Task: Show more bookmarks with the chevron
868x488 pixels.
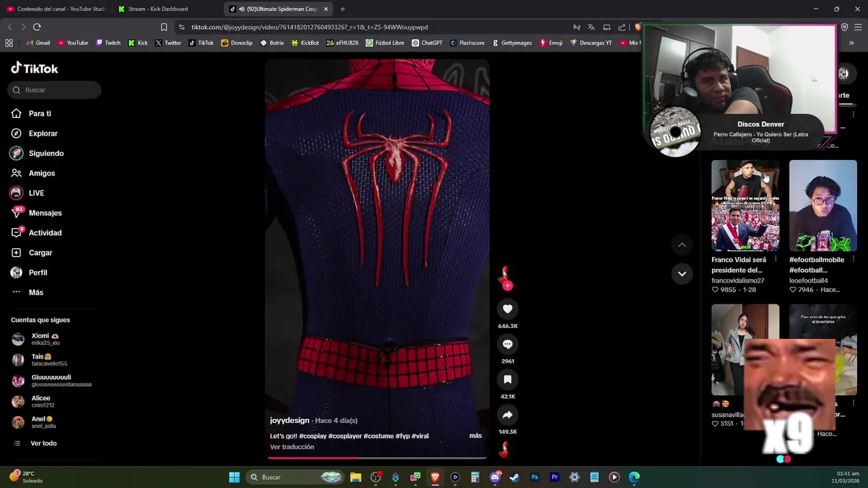Action: (852, 43)
